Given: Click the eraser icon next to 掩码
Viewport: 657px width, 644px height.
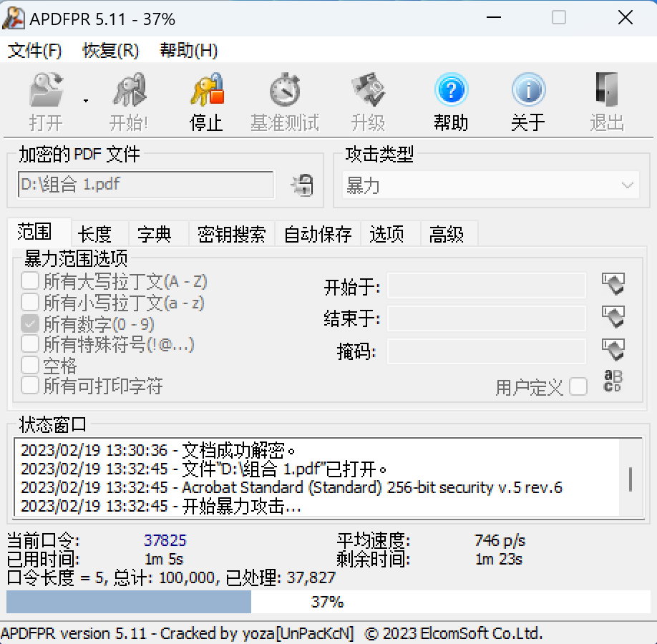Looking at the screenshot, I should point(613,349).
